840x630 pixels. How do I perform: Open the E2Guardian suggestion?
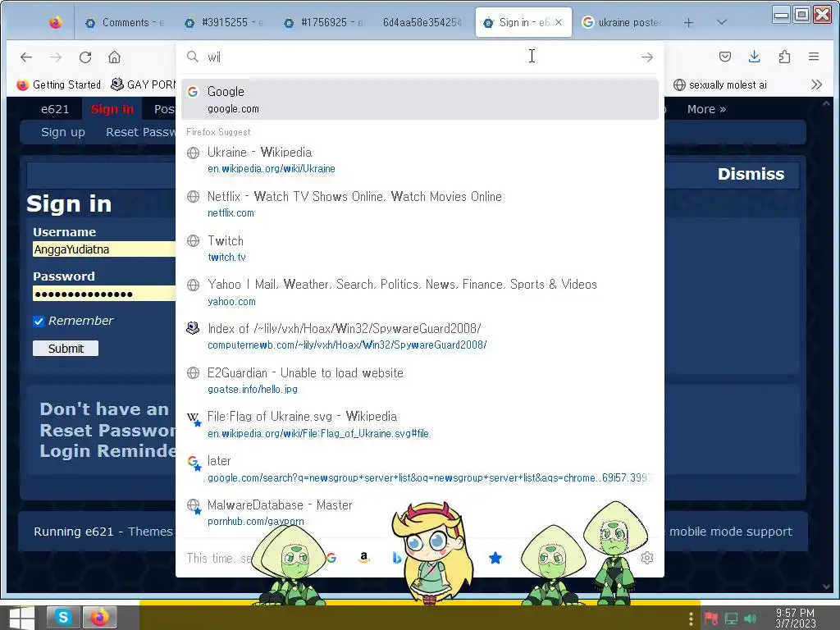coord(420,381)
